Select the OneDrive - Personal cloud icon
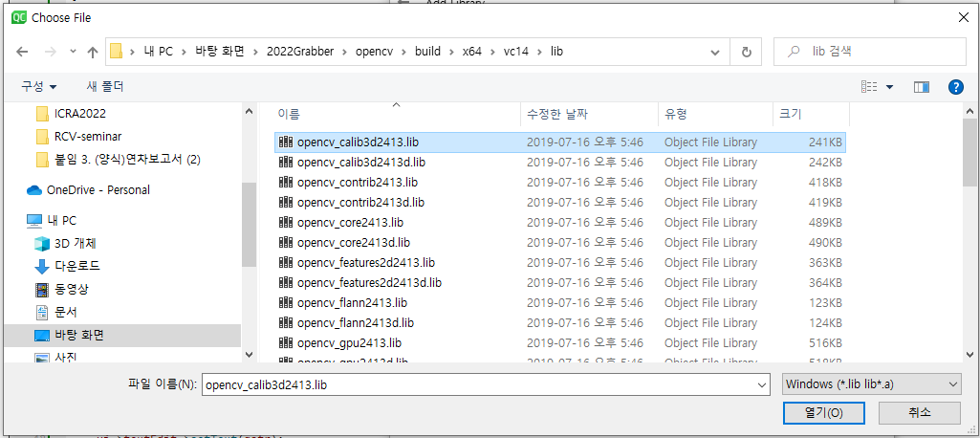980x438 pixels. pyautogui.click(x=34, y=189)
